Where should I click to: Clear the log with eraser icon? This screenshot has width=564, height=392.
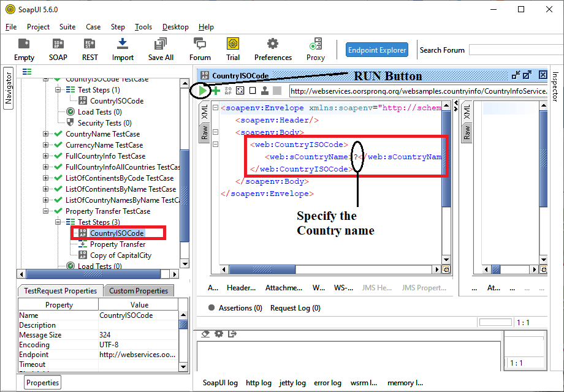pos(205,334)
